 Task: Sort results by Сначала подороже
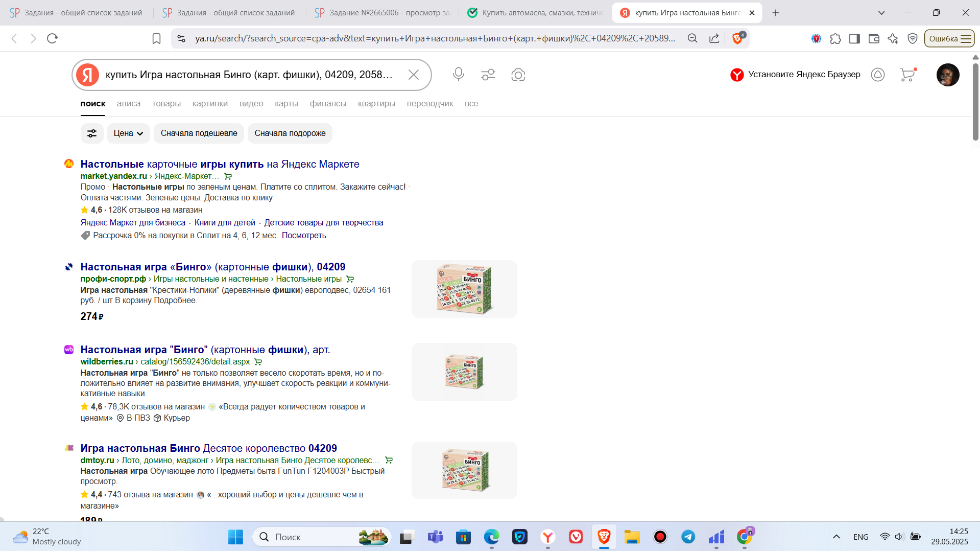290,133
